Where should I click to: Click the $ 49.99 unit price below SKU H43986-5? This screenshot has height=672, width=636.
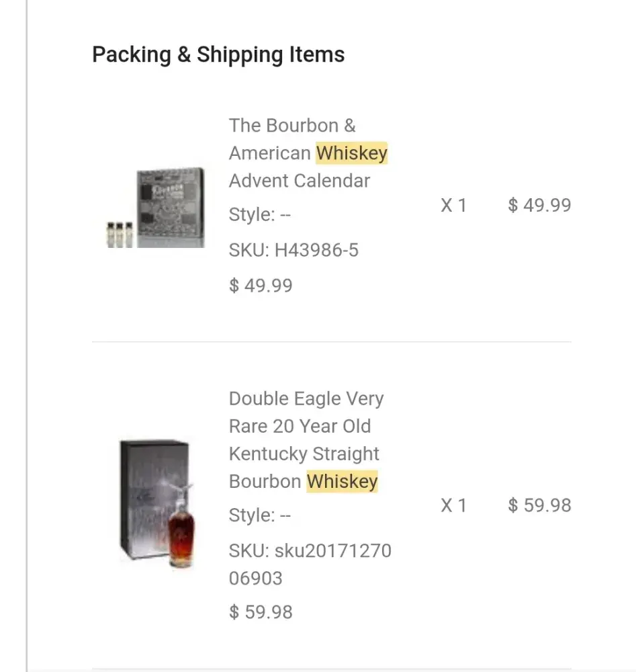tap(261, 285)
